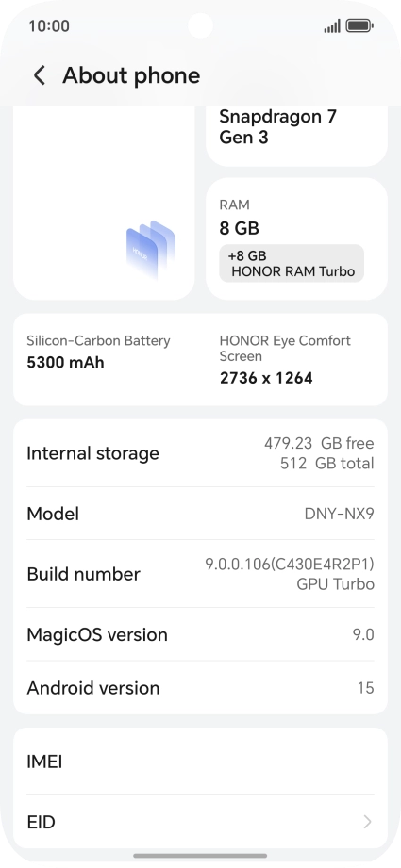Tap the Android version row
401x868 pixels.
(200, 688)
